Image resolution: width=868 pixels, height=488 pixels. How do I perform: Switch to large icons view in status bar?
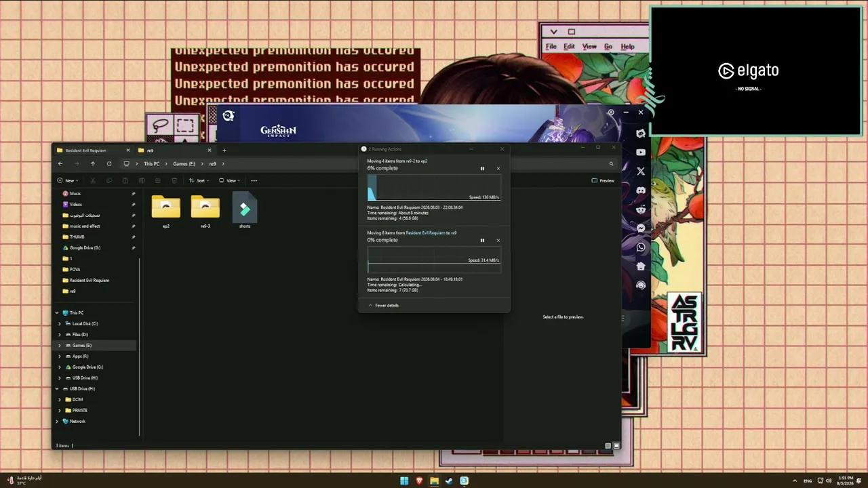[x=616, y=446]
